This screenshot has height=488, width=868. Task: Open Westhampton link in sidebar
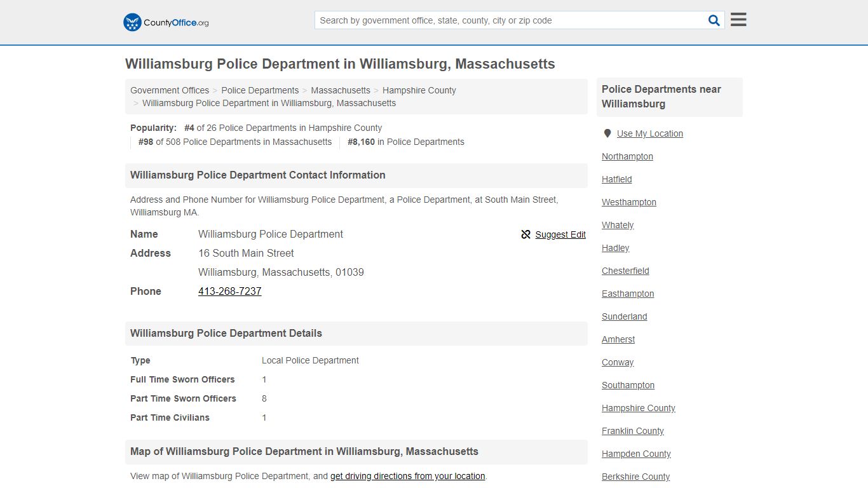point(629,202)
